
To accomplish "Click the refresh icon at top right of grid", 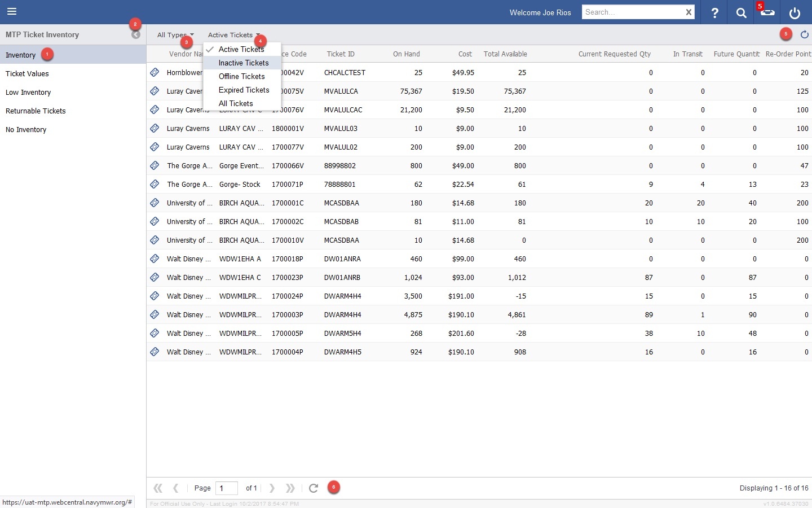I will pos(804,35).
